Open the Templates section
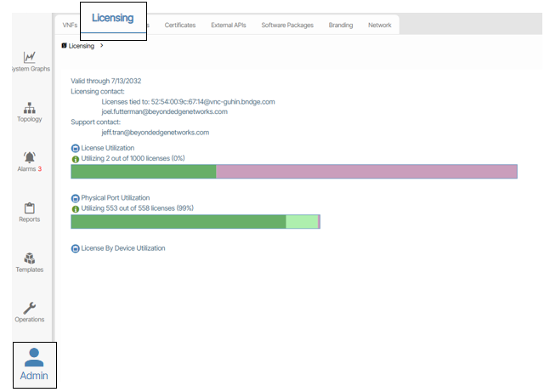 (30, 260)
